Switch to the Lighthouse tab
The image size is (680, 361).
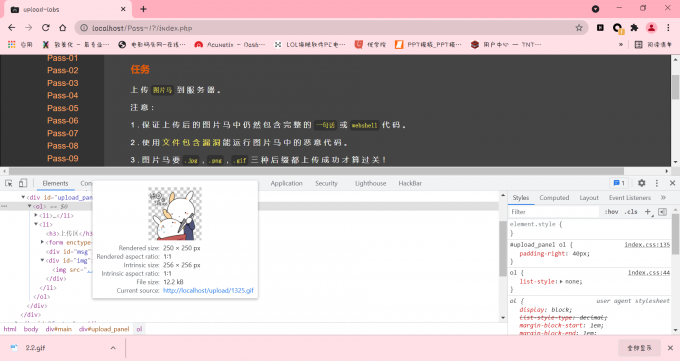[370, 183]
